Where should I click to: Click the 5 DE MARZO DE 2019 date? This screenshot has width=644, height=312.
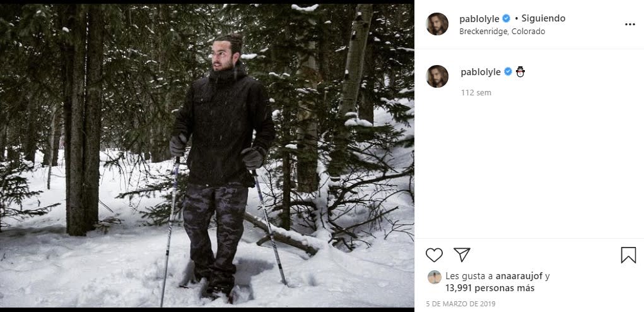coord(461,304)
